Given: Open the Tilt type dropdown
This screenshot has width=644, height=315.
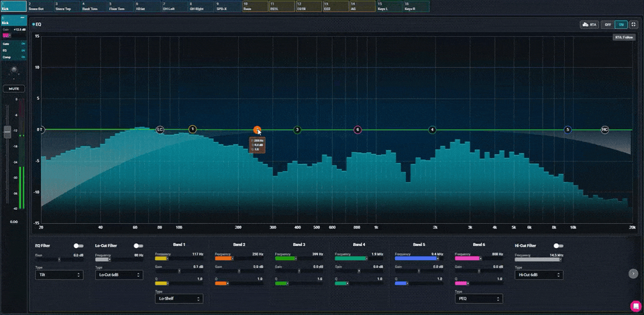Looking at the screenshot, I should 59,275.
